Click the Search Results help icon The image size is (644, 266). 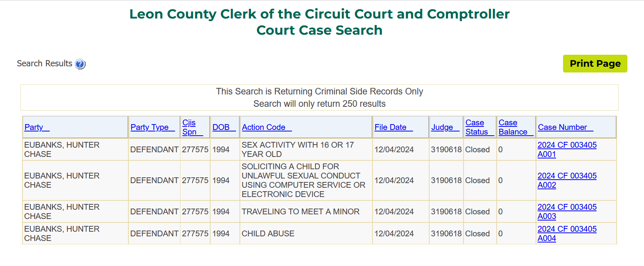click(x=80, y=64)
